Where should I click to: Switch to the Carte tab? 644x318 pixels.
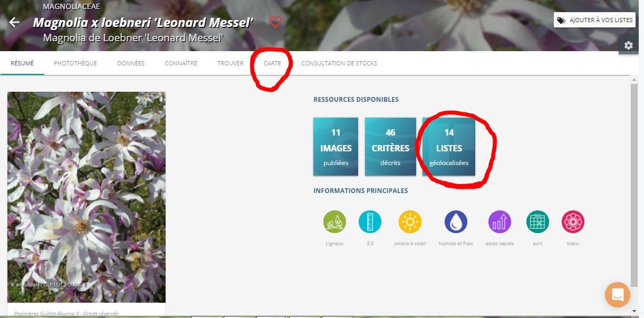click(272, 63)
